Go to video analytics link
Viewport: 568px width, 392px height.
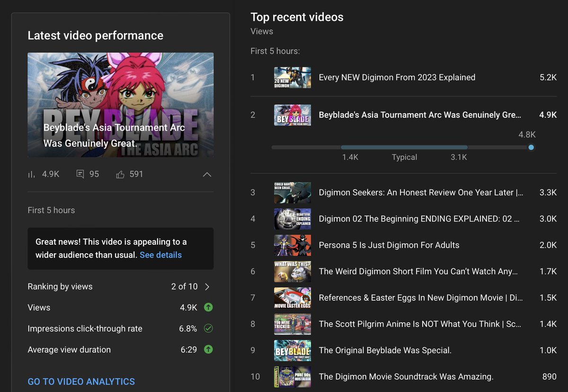tap(81, 382)
